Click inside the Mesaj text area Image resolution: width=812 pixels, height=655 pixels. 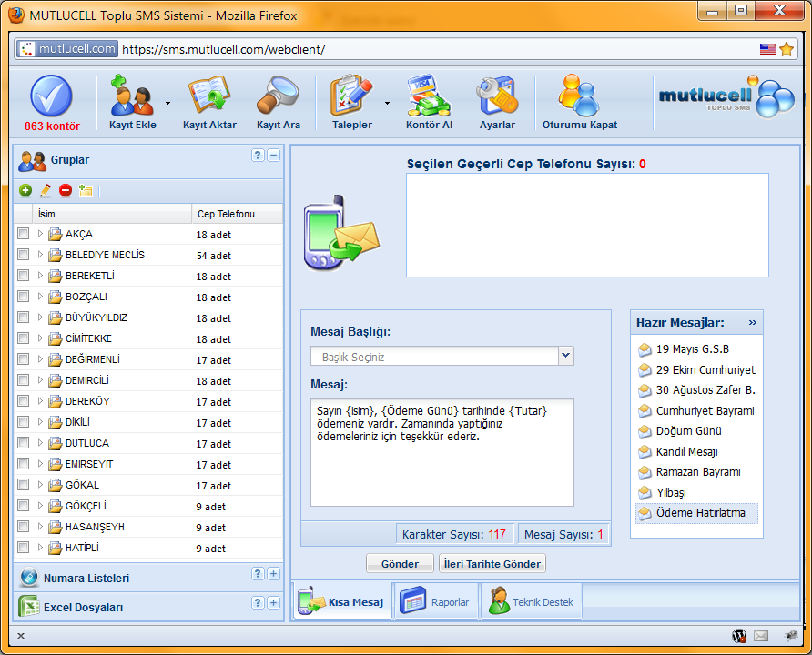(442, 453)
